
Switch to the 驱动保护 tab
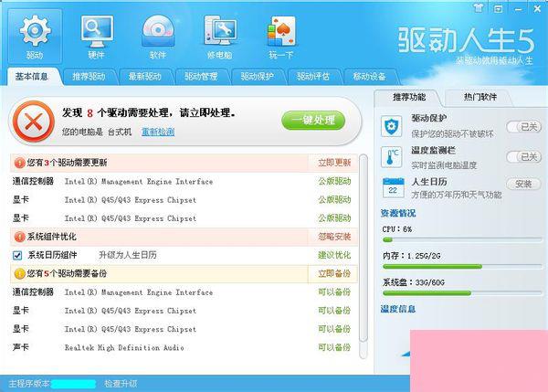257,77
